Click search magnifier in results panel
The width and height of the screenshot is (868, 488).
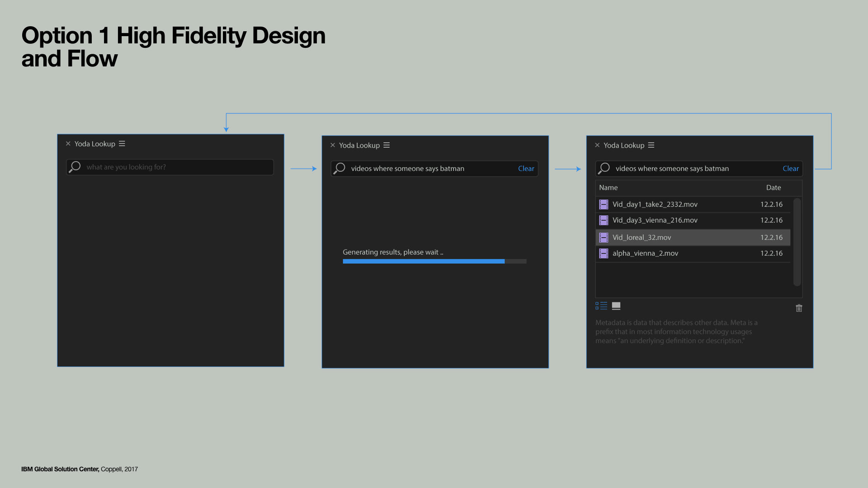coord(604,169)
